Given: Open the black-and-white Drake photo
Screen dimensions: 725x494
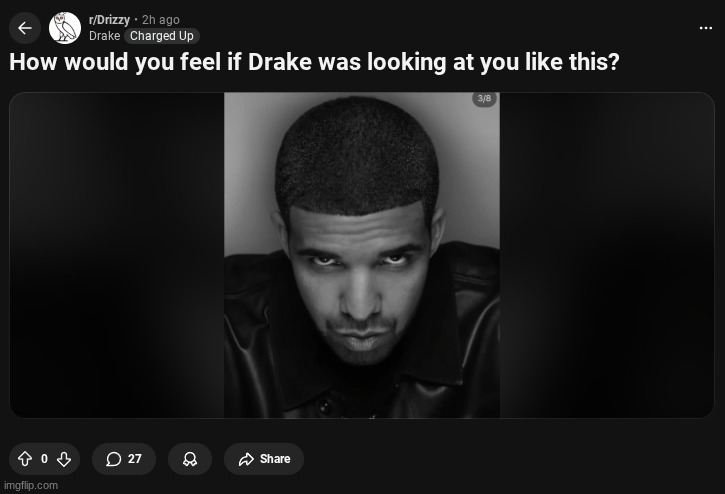Looking at the screenshot, I should click(362, 255).
